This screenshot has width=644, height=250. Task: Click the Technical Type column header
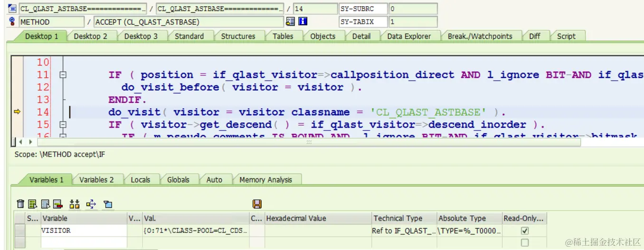click(x=404, y=218)
